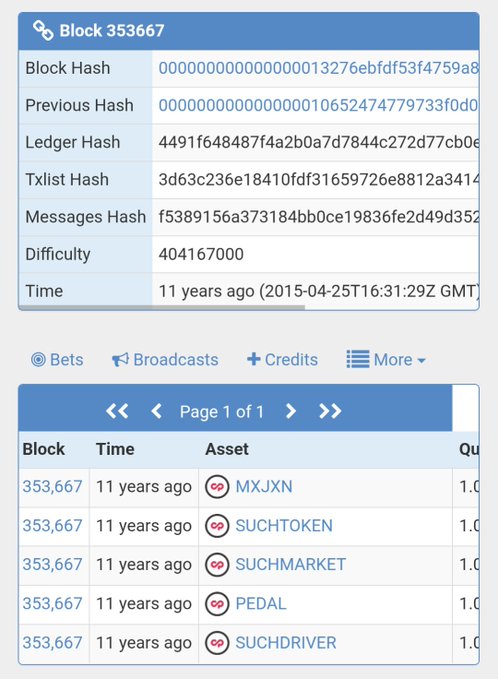Select the Ledger Hash value text

click(318, 142)
